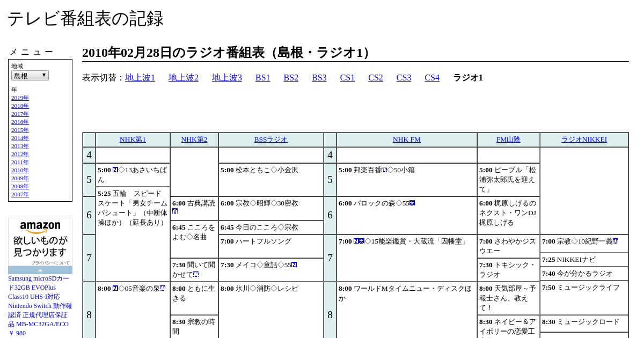Open the 2008年 archive link
This screenshot has width=644, height=338.
pos(20,186)
